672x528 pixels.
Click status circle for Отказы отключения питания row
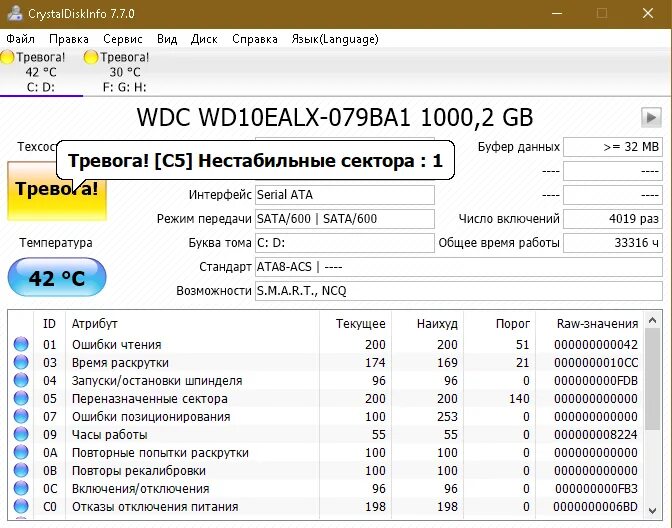(21, 506)
